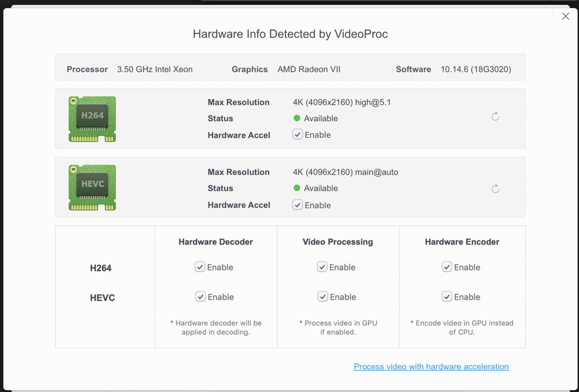This screenshot has width=579, height=392.
Task: Uncheck H264 Video Processing Enable
Action: click(x=322, y=267)
